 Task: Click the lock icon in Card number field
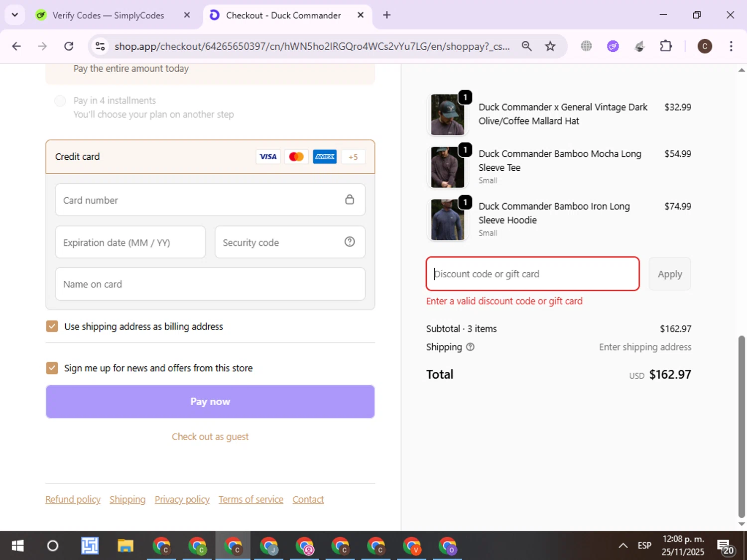pos(350,200)
